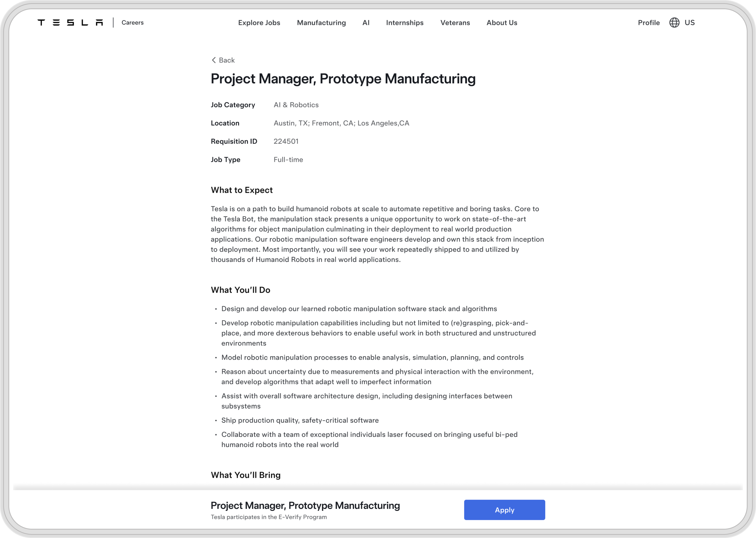Click the Job Category label
Screen dimensions: 756x538
pyautogui.click(x=233, y=105)
